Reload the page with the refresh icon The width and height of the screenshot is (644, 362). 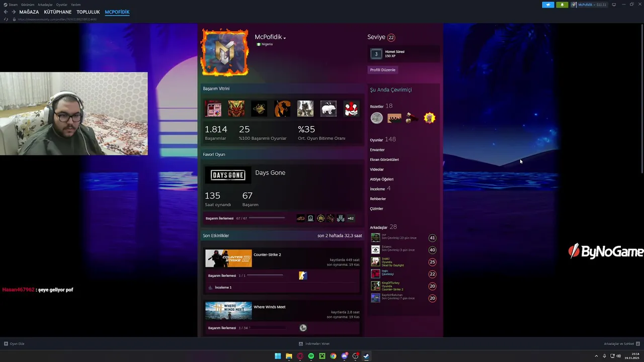click(x=6, y=19)
